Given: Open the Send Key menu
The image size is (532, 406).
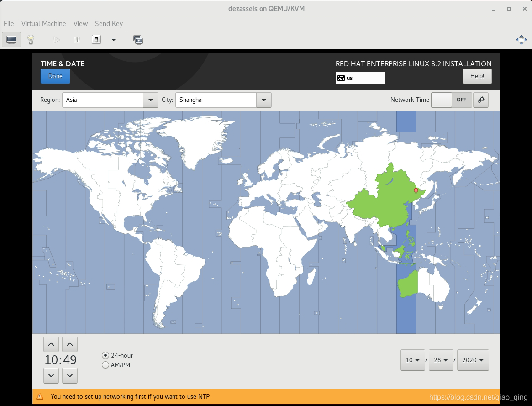Looking at the screenshot, I should pyautogui.click(x=109, y=24).
